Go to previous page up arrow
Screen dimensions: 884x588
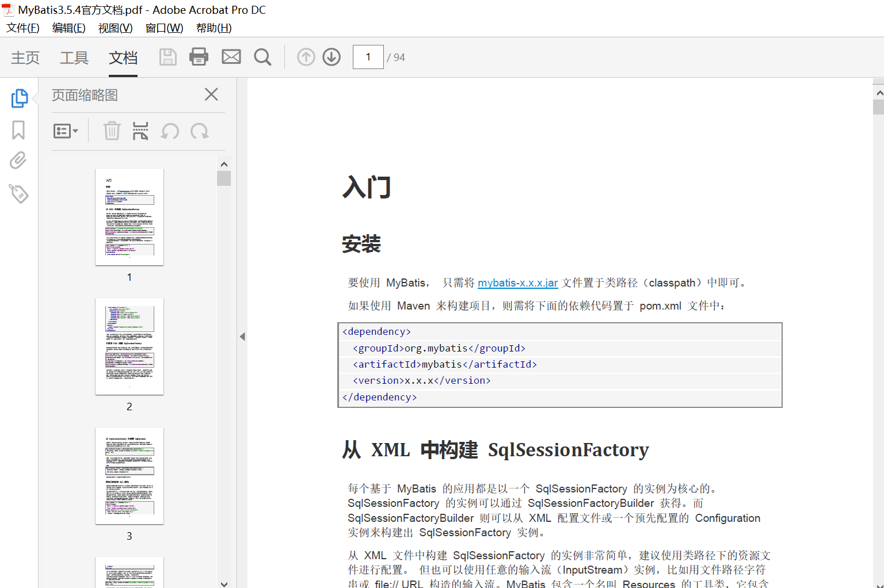306,57
